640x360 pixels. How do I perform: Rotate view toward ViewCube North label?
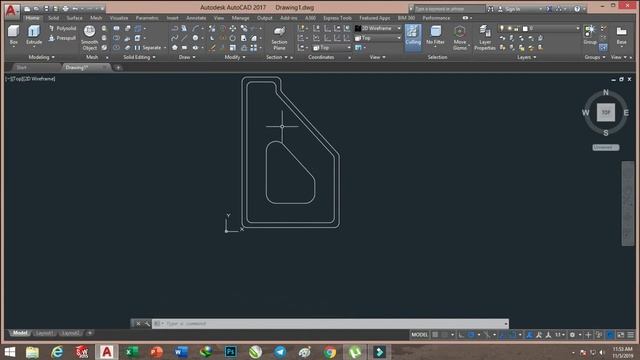(606, 92)
